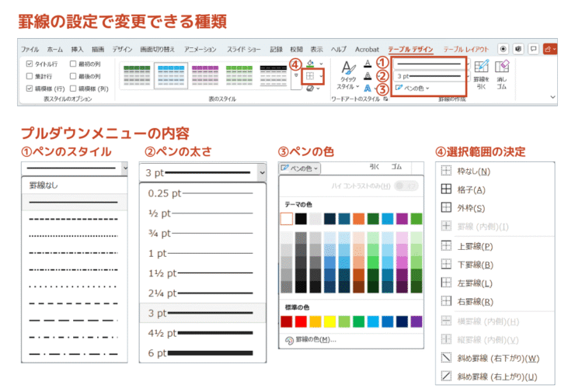This screenshot has height=392, width=575.
Task: Select the 消しゴム eraser tool
Action: [x=502, y=75]
